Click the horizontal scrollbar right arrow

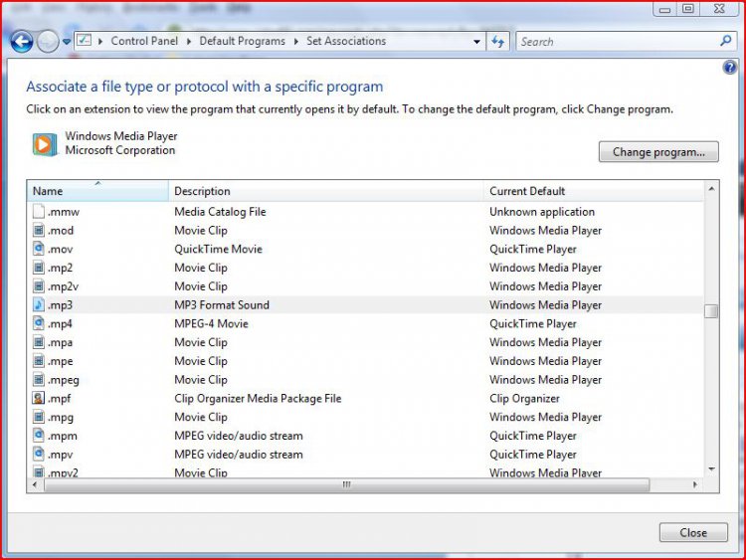pyautogui.click(x=695, y=484)
